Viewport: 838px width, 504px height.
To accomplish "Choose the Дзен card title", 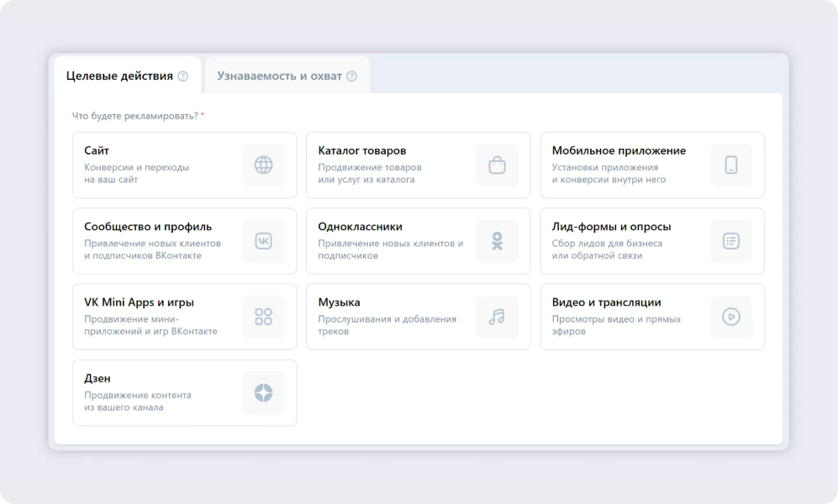I will pyautogui.click(x=98, y=378).
